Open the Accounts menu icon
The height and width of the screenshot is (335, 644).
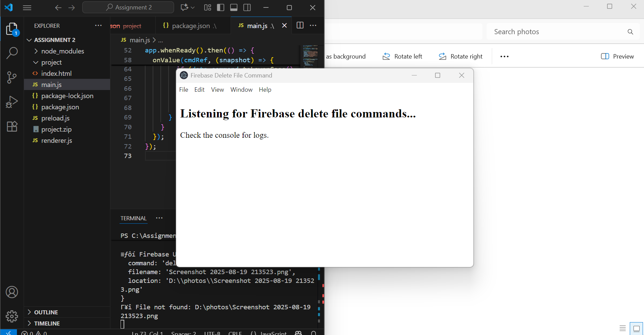pos(12,292)
